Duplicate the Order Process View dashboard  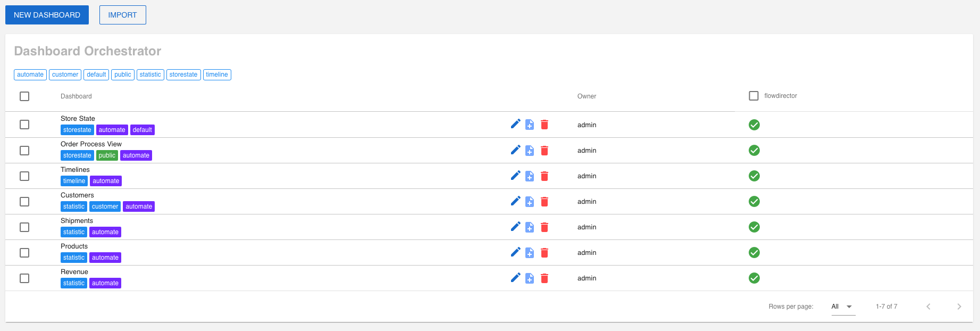[x=530, y=151]
